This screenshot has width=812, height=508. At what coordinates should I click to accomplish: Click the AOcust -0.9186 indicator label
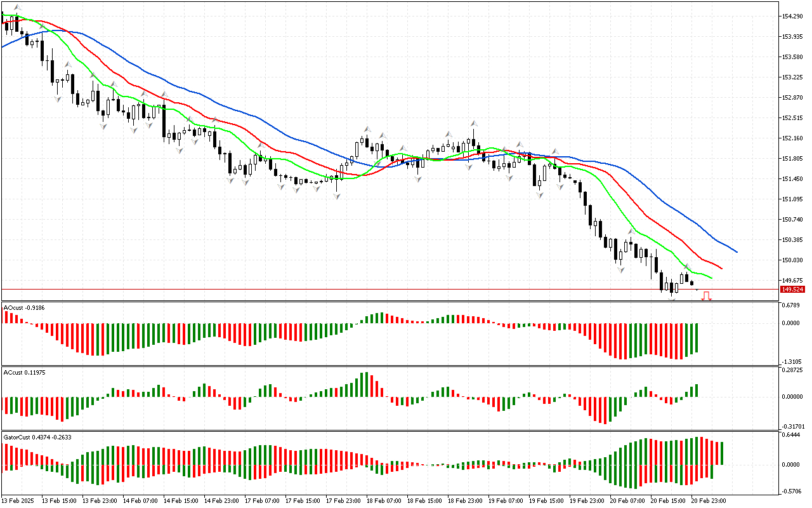click(x=24, y=307)
